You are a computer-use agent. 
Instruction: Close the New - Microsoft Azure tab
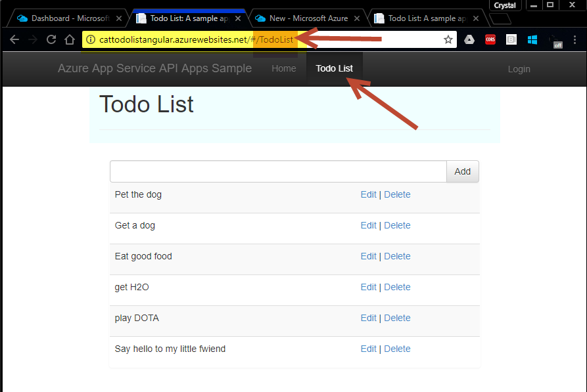[357, 18]
